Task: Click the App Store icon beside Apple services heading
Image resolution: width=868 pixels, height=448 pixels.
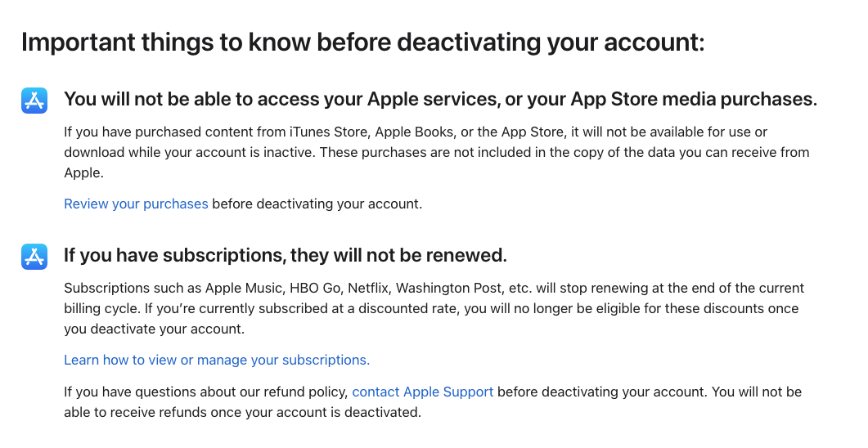Action: pos(34,100)
